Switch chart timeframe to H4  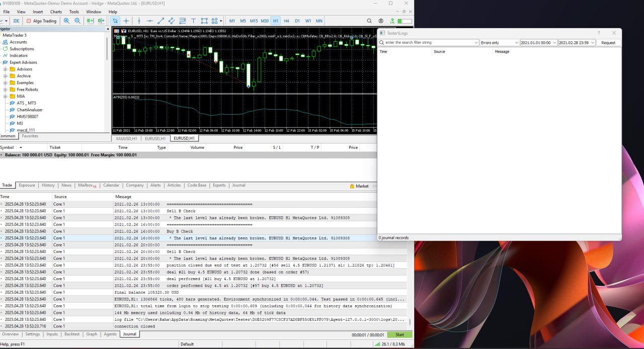point(286,21)
